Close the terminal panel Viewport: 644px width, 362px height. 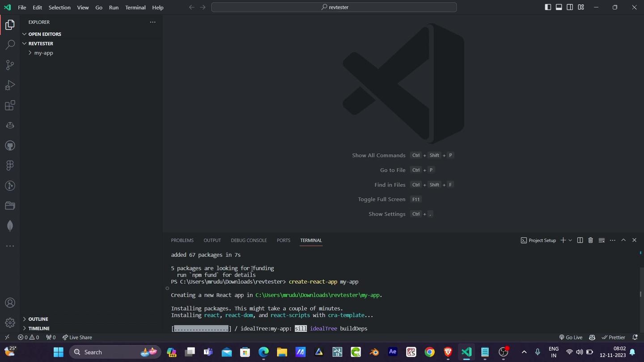click(x=634, y=240)
